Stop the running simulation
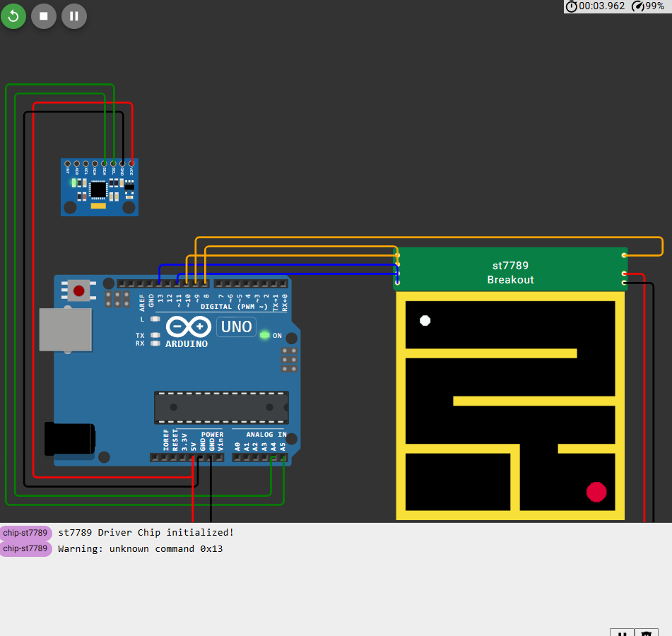Image resolution: width=672 pixels, height=636 pixels. [x=44, y=16]
